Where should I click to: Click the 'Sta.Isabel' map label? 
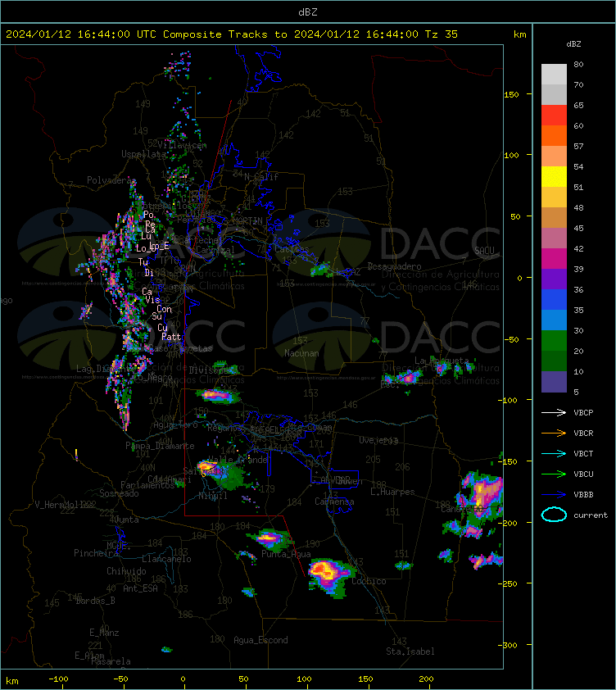(x=410, y=651)
